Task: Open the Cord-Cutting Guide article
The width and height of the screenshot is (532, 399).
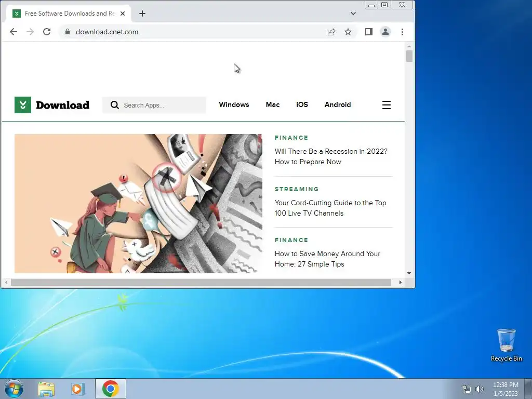Action: click(x=330, y=208)
